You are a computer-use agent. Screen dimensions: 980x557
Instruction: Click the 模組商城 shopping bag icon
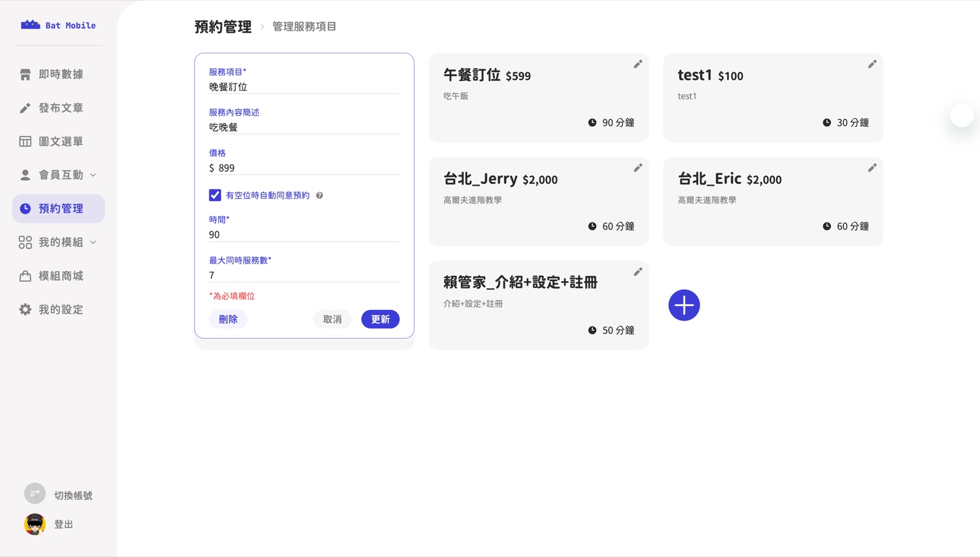(25, 276)
